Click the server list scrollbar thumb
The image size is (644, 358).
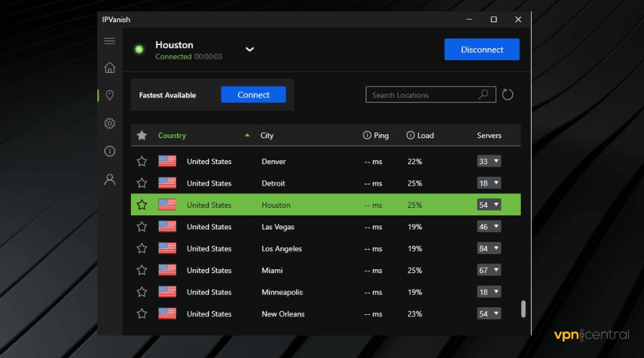point(523,309)
